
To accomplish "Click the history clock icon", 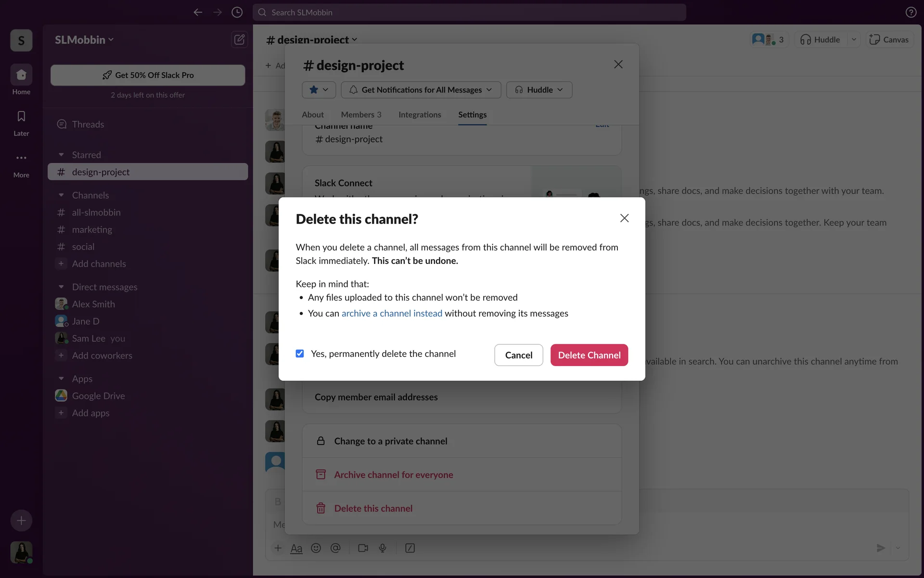I will (x=237, y=13).
